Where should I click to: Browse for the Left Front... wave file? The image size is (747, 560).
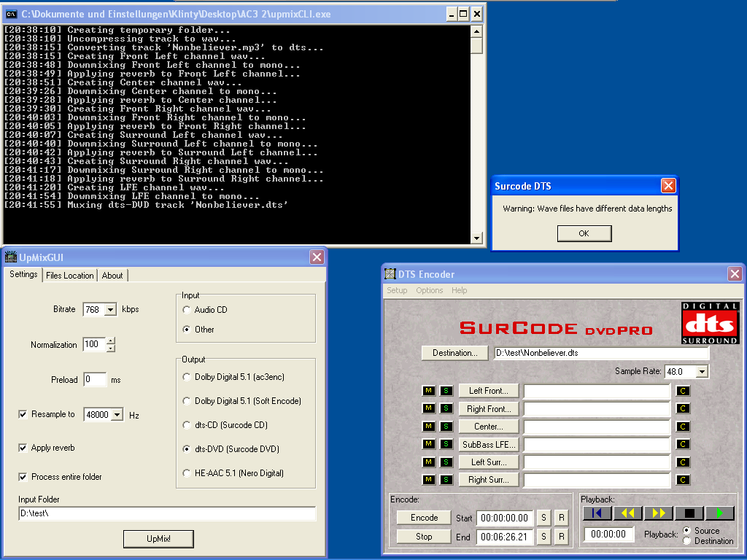(488, 391)
